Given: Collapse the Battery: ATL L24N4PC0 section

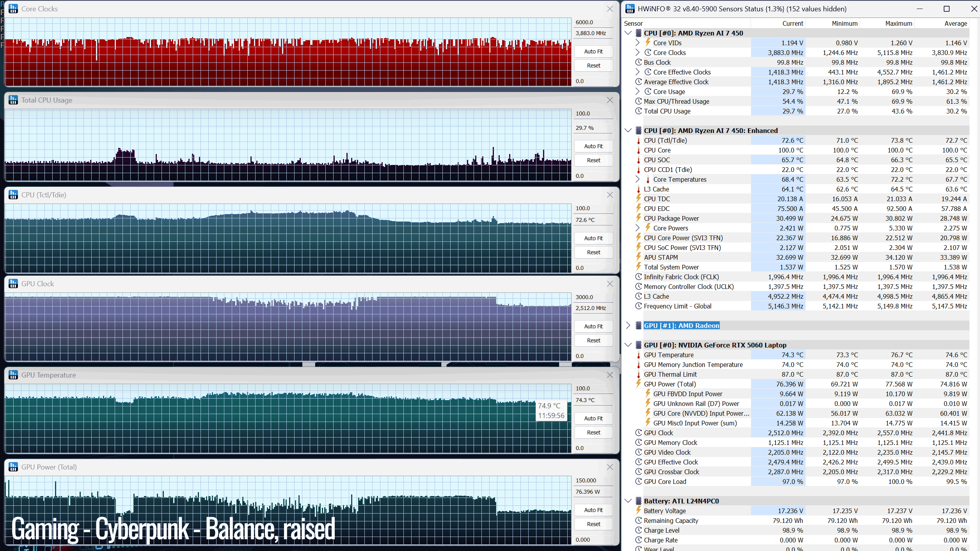Looking at the screenshot, I should click(628, 501).
